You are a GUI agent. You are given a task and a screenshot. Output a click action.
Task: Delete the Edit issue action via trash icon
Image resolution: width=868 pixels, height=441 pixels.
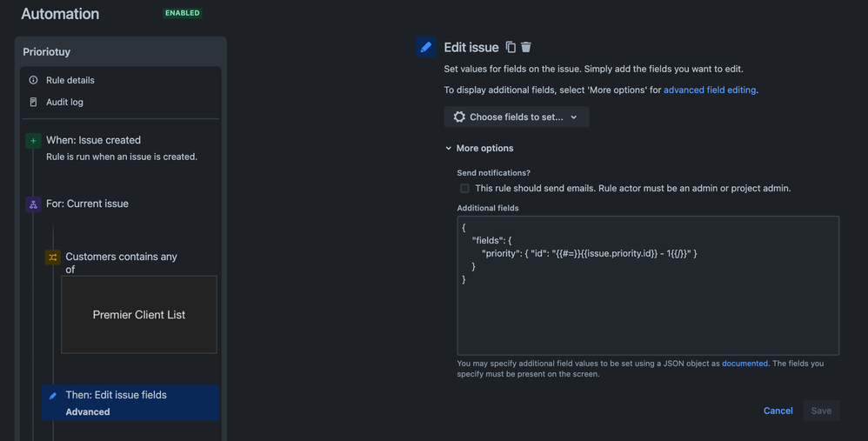[x=526, y=47]
